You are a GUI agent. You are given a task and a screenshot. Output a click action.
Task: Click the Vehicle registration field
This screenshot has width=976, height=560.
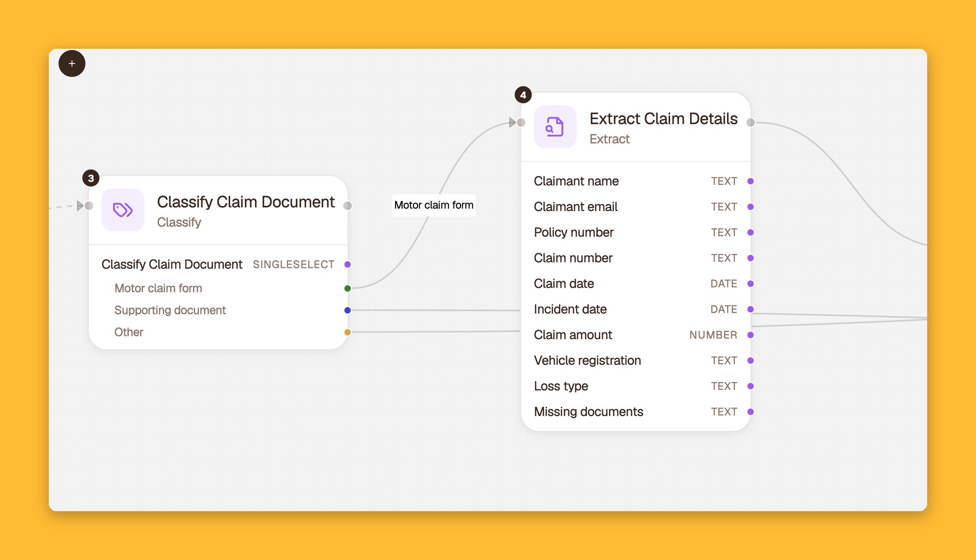(636, 360)
